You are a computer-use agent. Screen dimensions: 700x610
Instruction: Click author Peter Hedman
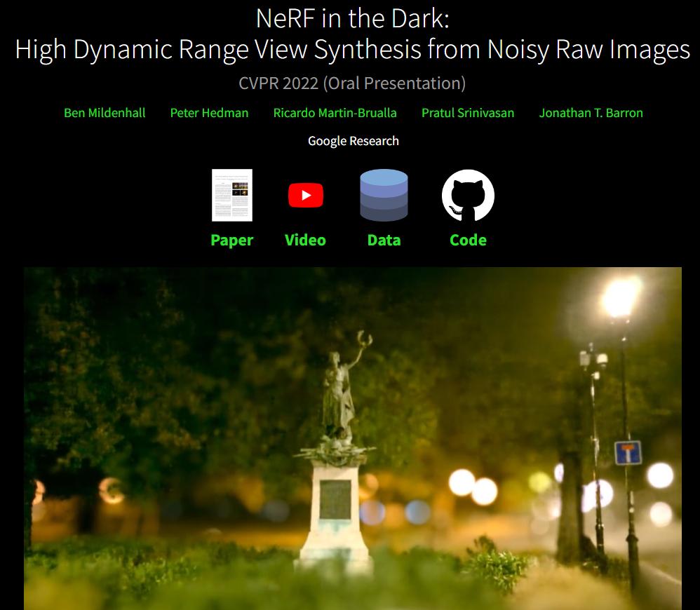[209, 113]
